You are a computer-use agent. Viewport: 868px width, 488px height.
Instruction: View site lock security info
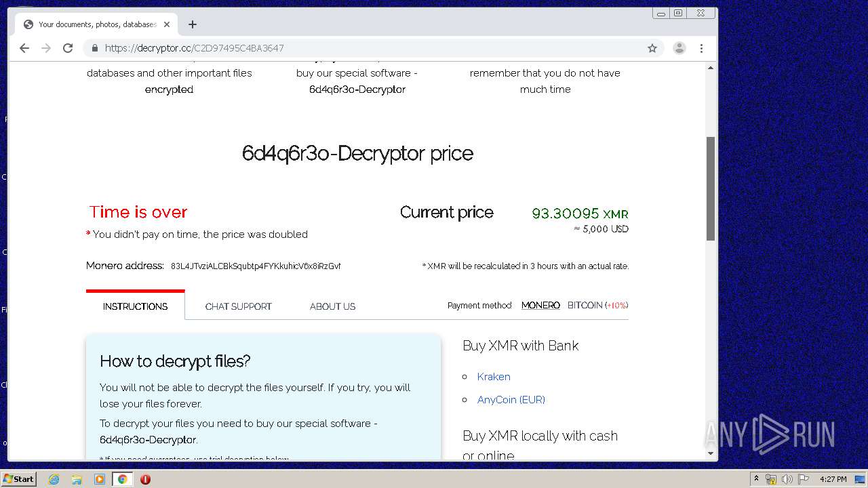pyautogui.click(x=94, y=48)
